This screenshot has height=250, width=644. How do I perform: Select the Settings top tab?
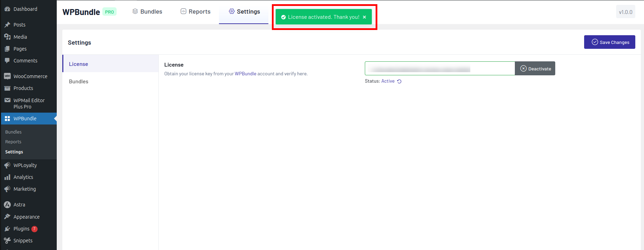pos(244,12)
